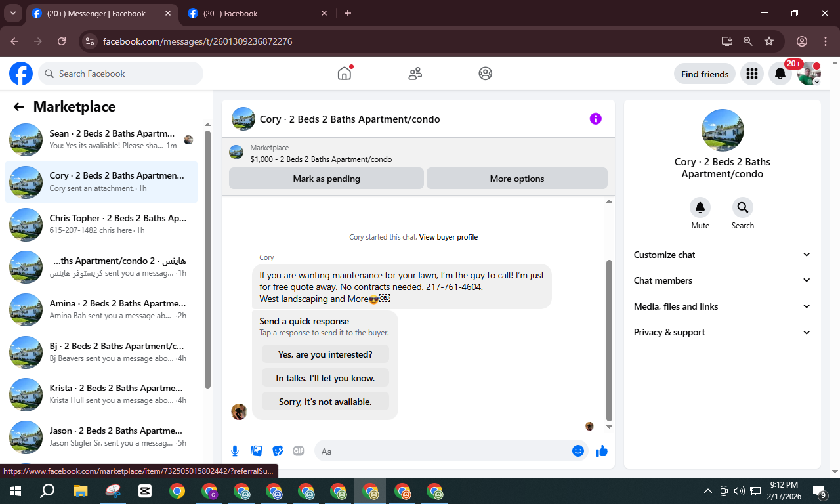Image resolution: width=840 pixels, height=504 pixels.
Task: Open Windows notification center icon
Action: (820, 491)
